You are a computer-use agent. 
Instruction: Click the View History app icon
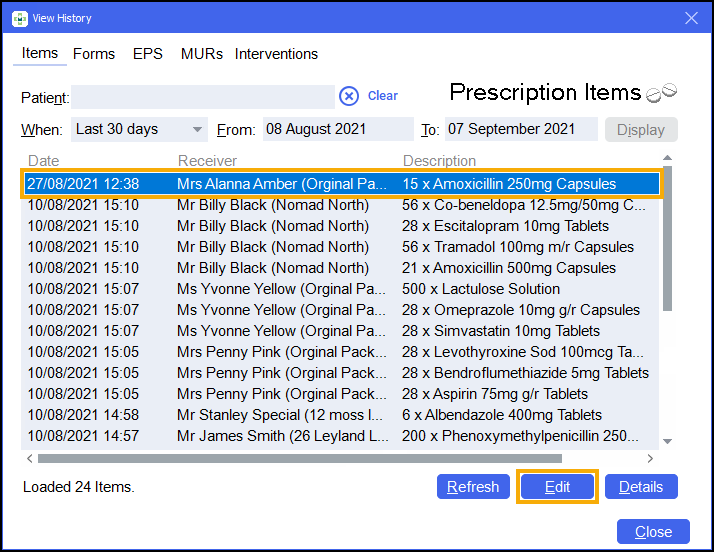pos(19,18)
